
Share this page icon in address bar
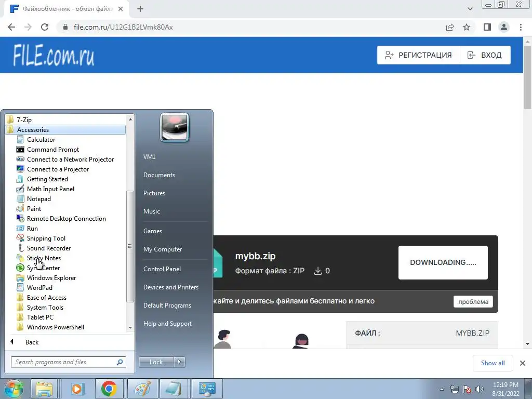click(450, 27)
